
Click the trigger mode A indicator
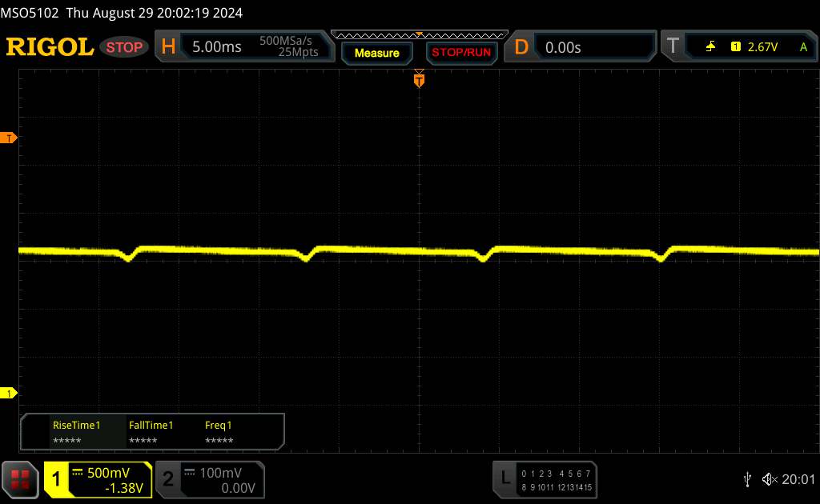pos(803,47)
